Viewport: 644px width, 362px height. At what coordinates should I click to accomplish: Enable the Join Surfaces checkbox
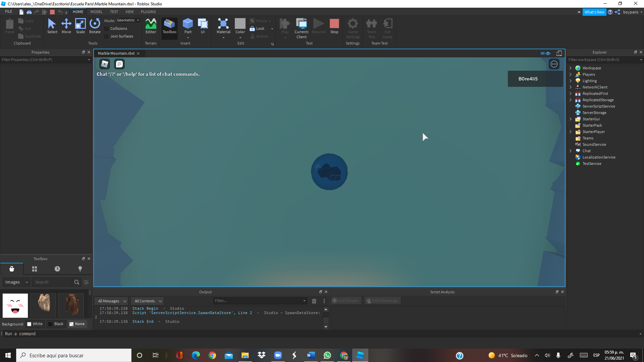(x=106, y=37)
